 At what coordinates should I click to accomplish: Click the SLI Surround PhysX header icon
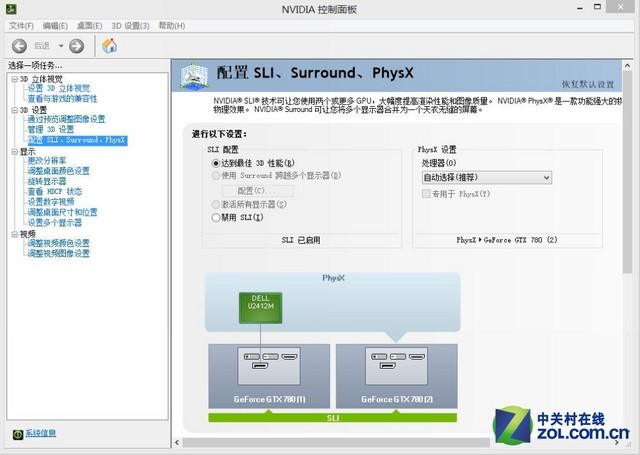coord(195,76)
